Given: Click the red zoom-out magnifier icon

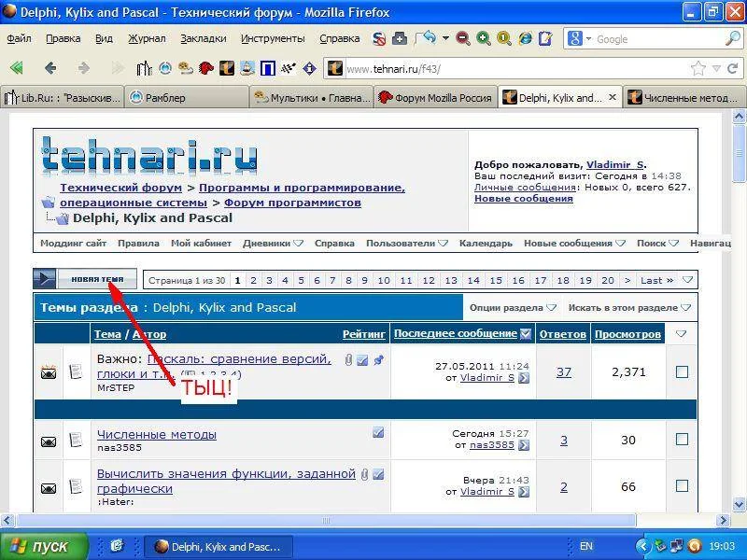Looking at the screenshot, I should point(462,38).
